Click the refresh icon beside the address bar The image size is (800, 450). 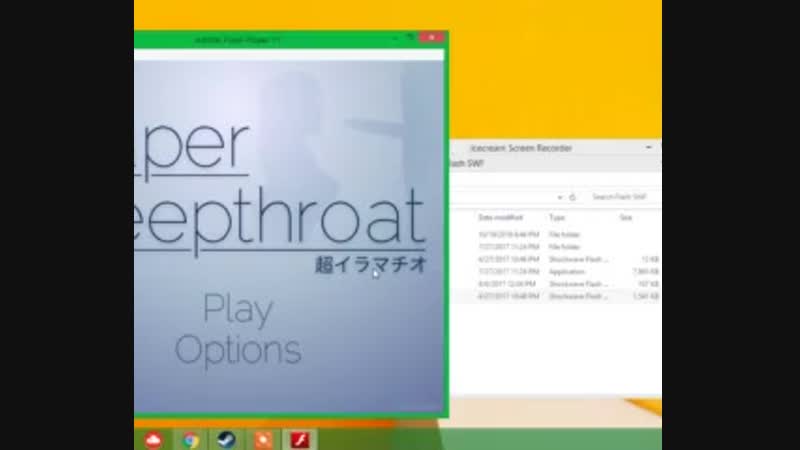573,197
